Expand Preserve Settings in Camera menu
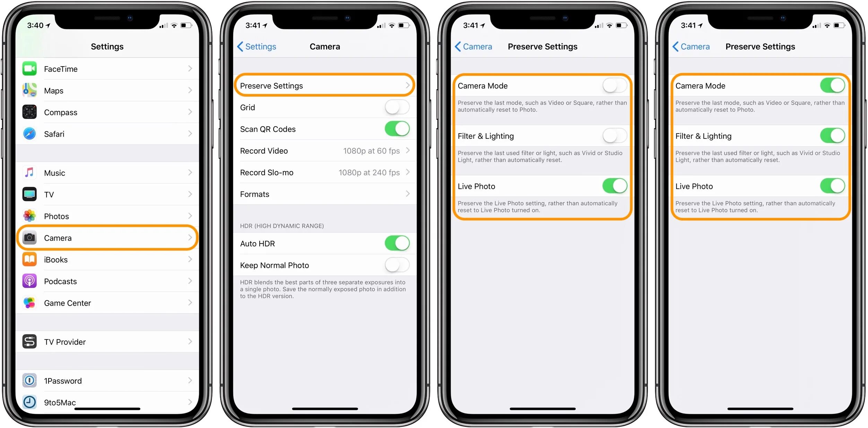This screenshot has width=868, height=428. point(326,85)
